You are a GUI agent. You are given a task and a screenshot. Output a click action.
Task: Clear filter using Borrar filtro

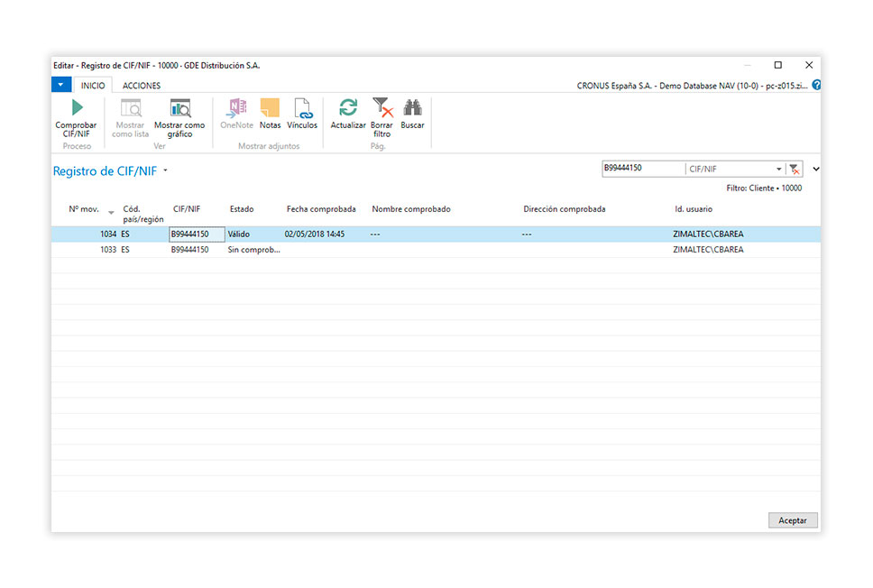click(x=382, y=109)
